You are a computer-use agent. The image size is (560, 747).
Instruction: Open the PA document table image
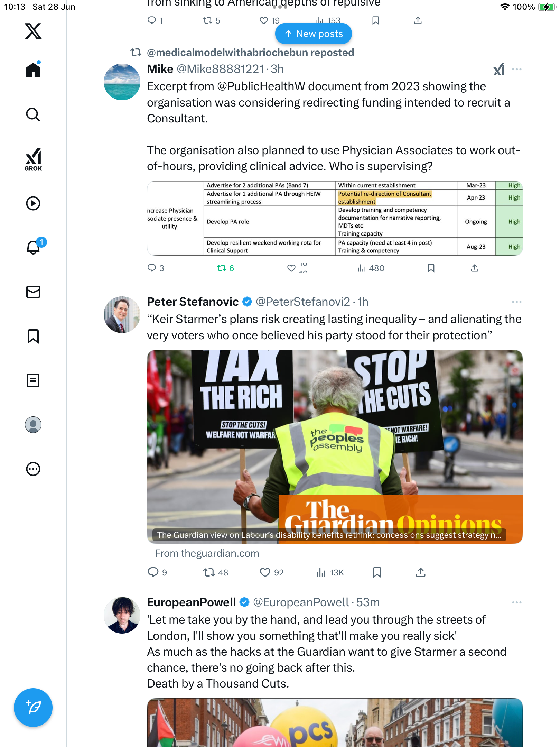(x=335, y=218)
